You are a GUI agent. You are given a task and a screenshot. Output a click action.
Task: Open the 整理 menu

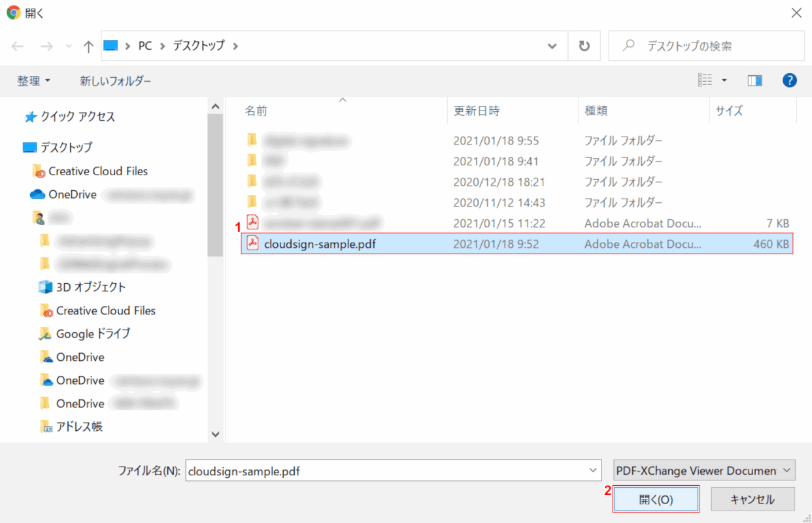coord(34,81)
